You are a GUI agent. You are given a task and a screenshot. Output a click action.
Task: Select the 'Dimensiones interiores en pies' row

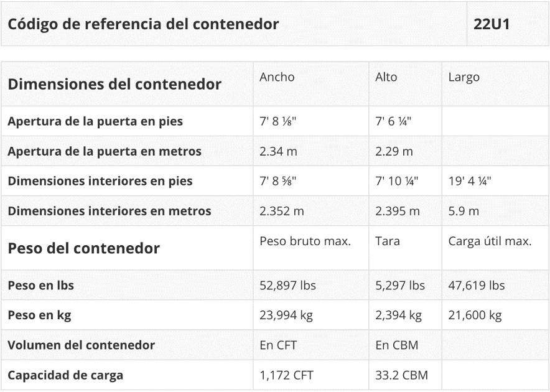100,181
